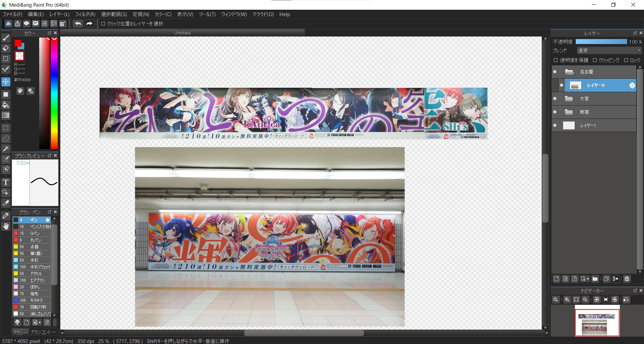Select the 水彩 brush
The height and width of the screenshot is (344, 644).
[x=32, y=260]
